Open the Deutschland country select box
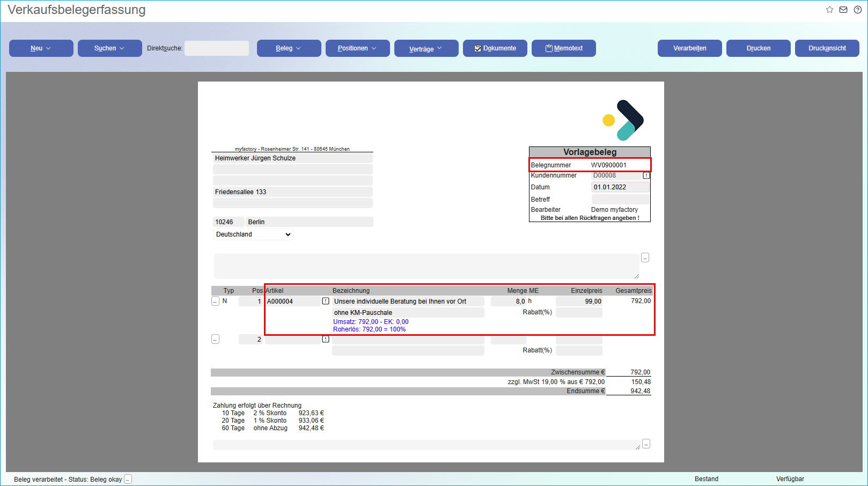The image size is (868, 486). click(x=253, y=234)
